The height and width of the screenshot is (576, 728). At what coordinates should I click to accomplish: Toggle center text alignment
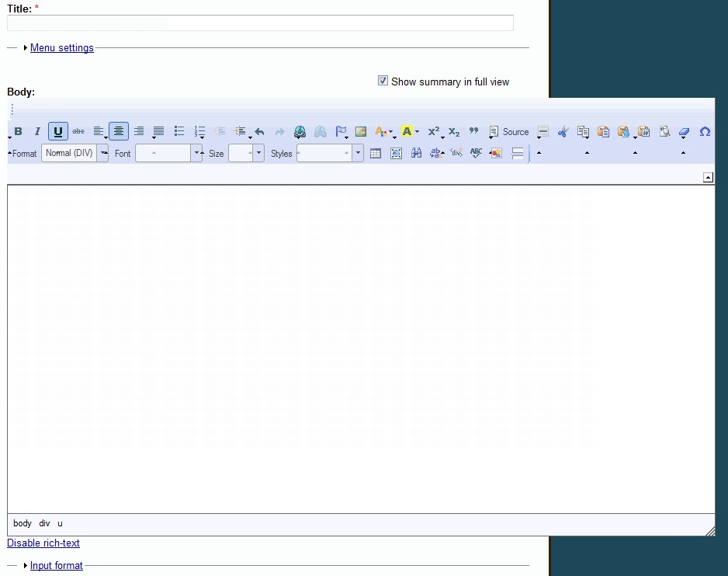(x=118, y=131)
